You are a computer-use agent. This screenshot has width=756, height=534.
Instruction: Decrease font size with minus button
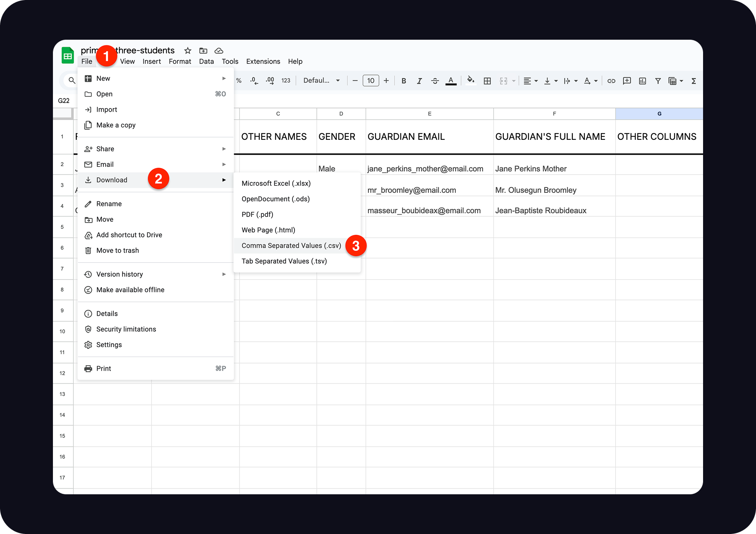coord(355,81)
